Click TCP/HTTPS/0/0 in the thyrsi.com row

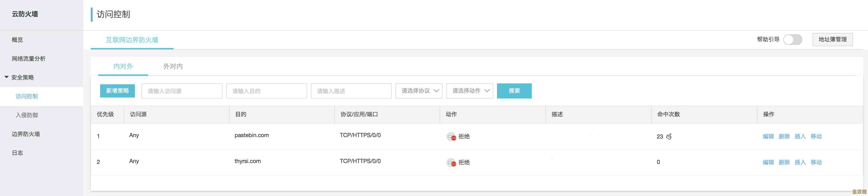(x=360, y=161)
